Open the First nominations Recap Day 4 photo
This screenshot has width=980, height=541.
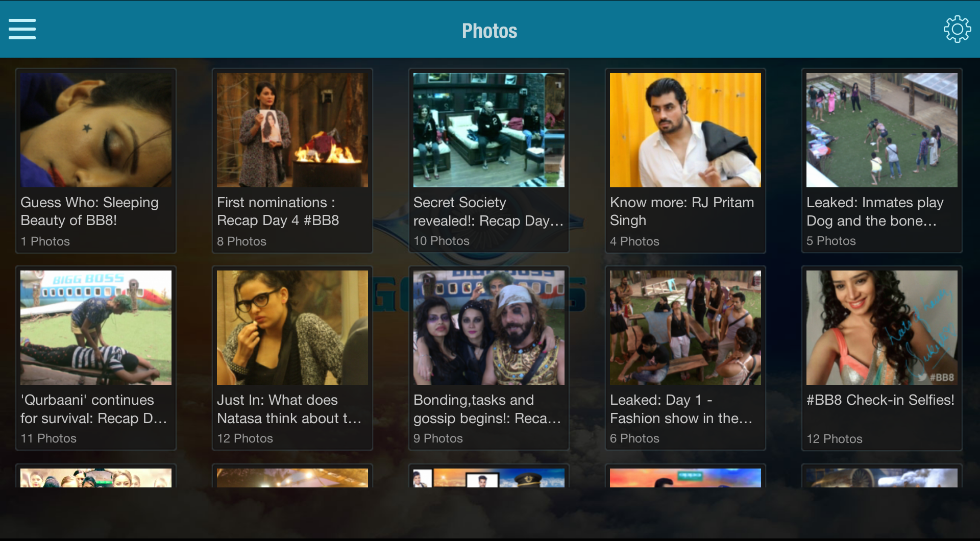coord(292,130)
